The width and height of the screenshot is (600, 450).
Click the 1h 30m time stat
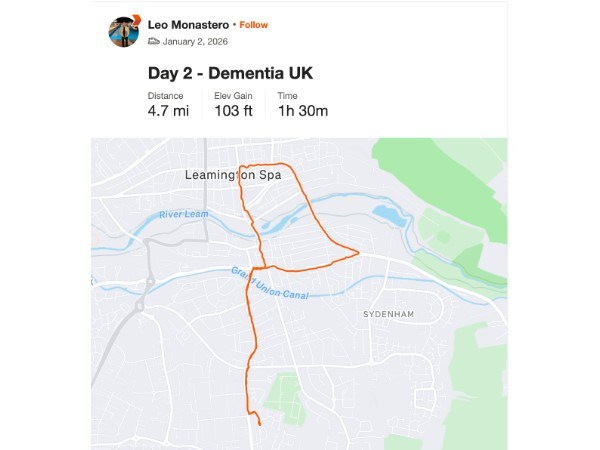click(x=303, y=111)
